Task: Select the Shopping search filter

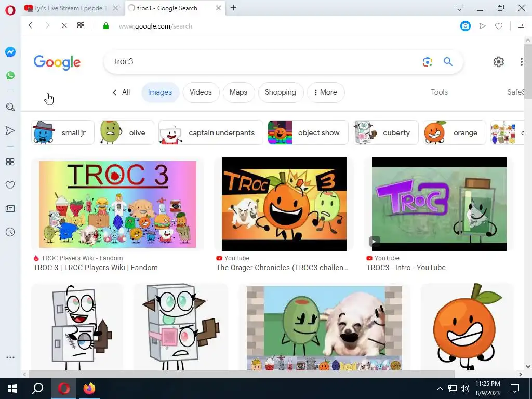Action: coord(280,92)
